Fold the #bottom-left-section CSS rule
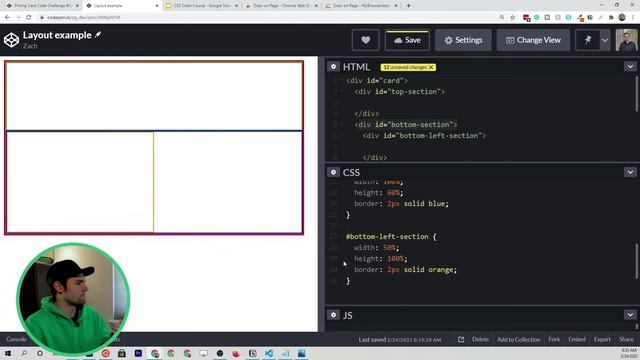This screenshot has width=640, height=360. click(342, 237)
